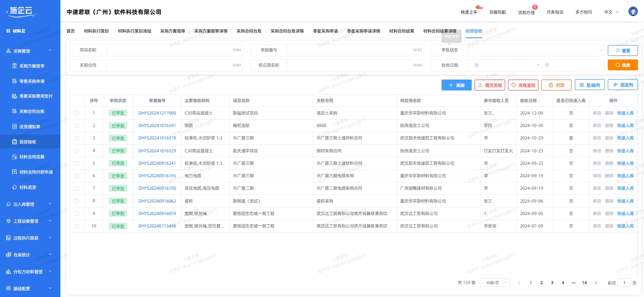Open 多方协同 in the top bar
Viewport: 644px width, 297px height.
(584, 12)
